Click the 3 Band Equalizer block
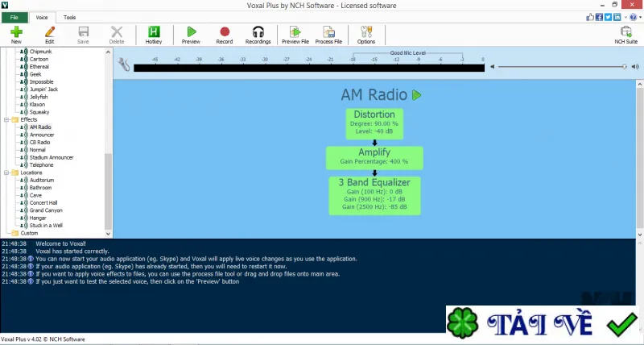 [374, 196]
